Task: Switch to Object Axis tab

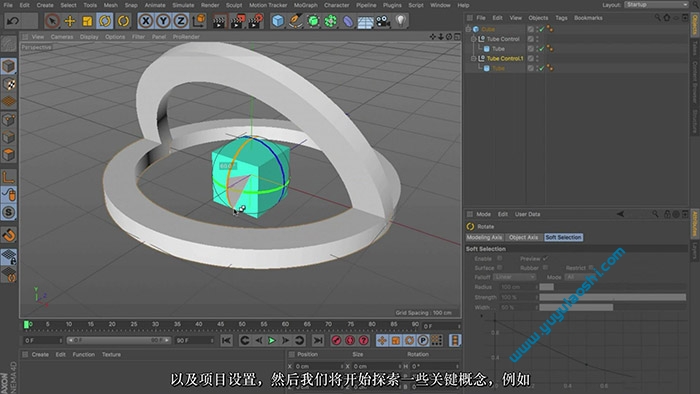Action: 523,237
